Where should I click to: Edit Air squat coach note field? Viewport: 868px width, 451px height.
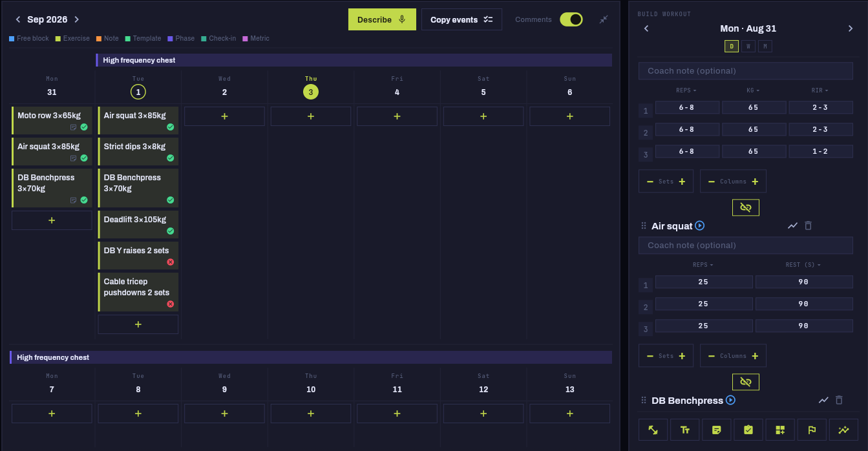click(x=745, y=246)
